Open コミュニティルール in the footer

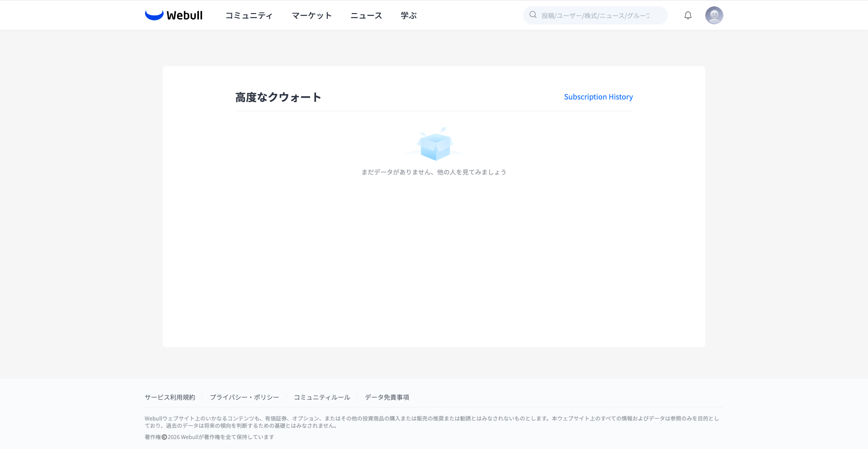(x=321, y=397)
